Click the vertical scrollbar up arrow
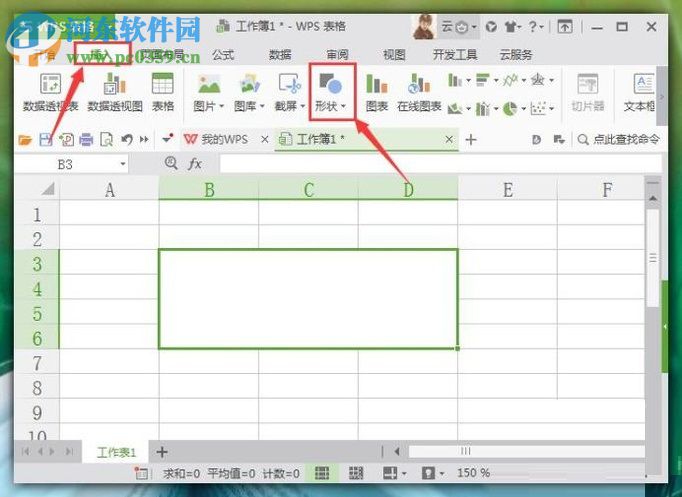Viewport: 682px width, 497px height. click(652, 198)
